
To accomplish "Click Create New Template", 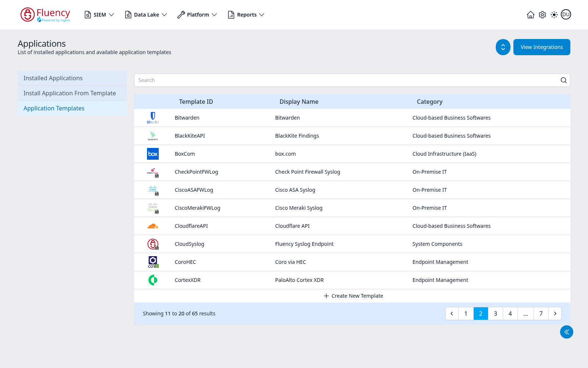I will click(353, 296).
